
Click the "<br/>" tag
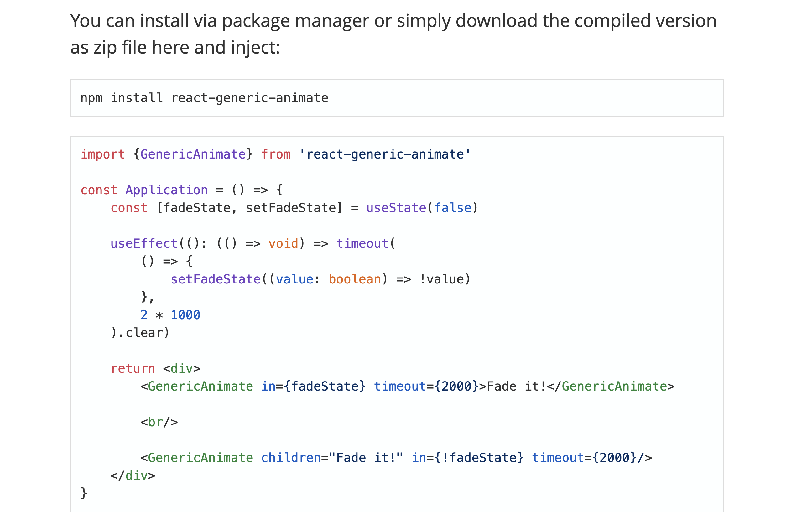[x=159, y=422]
